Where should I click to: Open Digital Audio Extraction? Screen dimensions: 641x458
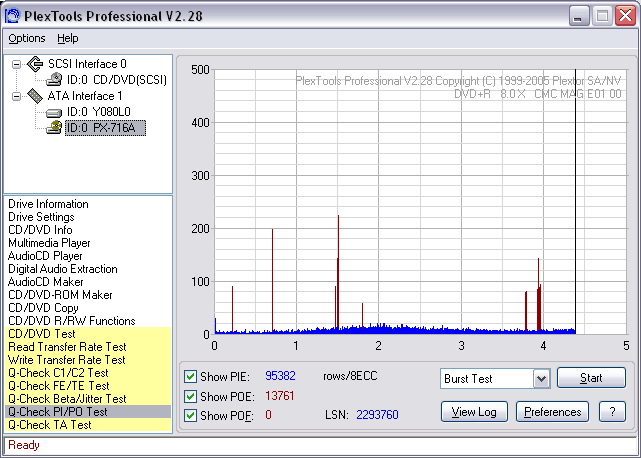[63, 269]
